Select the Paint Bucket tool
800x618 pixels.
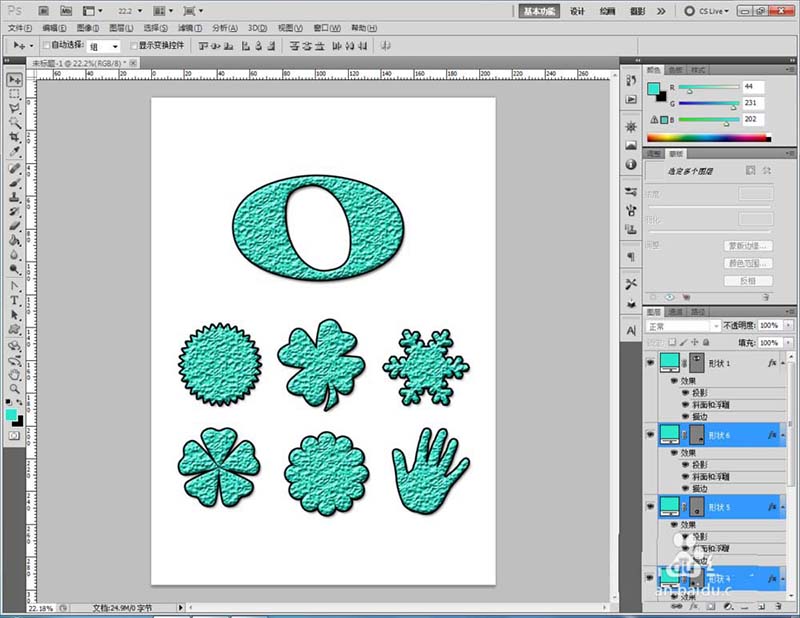click(15, 241)
